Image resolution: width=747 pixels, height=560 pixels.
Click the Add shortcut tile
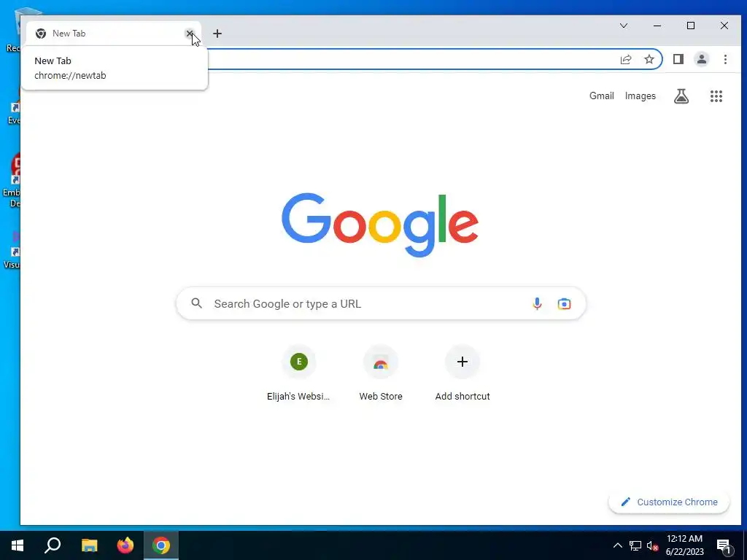click(462, 374)
